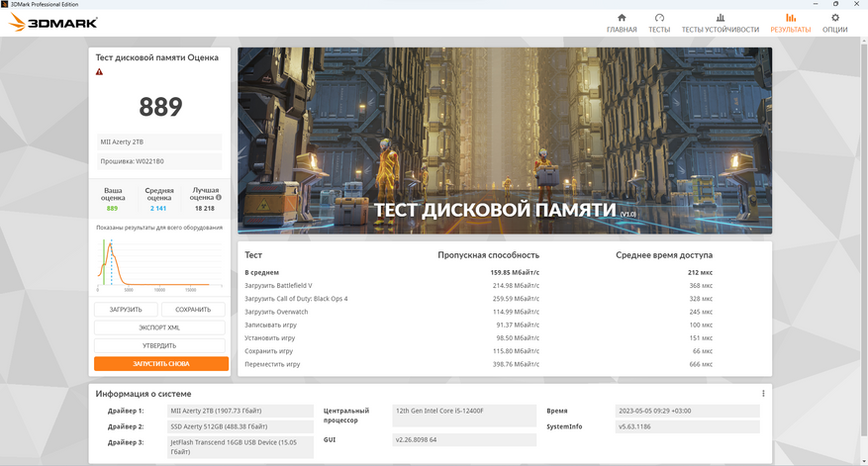Switch to the Тесты tab

659,23
